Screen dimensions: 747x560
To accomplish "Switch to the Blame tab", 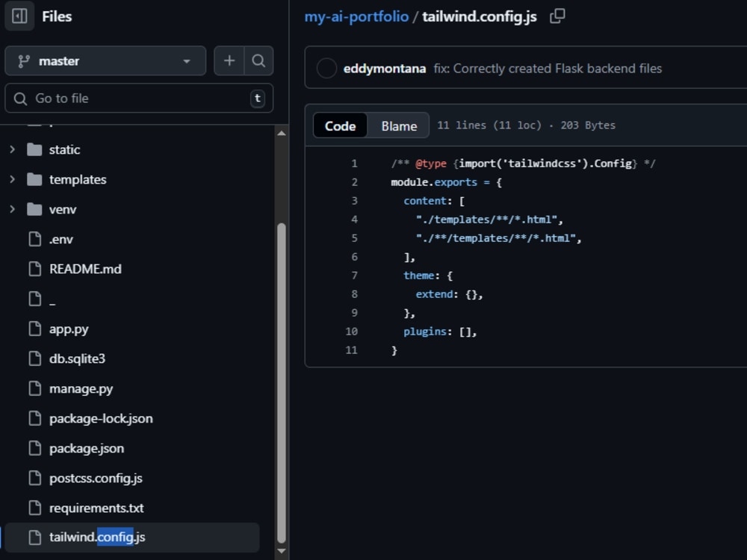I will click(x=399, y=125).
